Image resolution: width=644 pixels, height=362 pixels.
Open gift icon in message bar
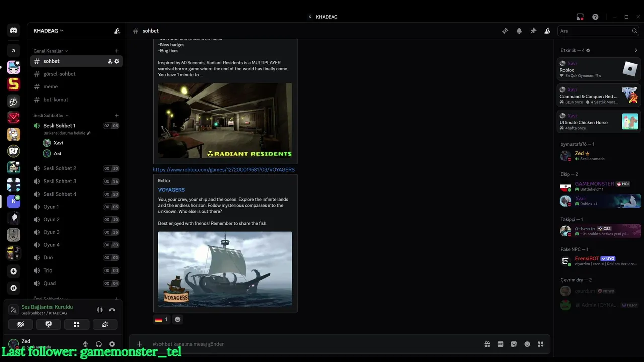pos(487,344)
